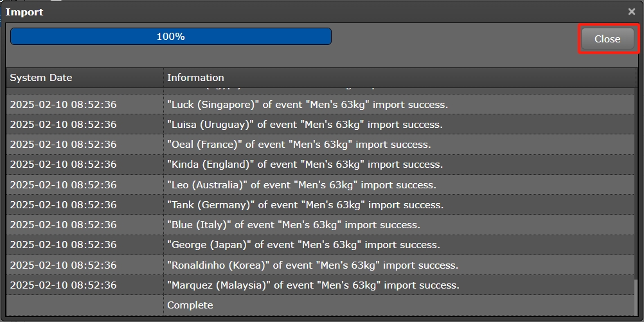Click the date cell in the Luck (Singapore) row
The image size is (644, 322).
[x=63, y=104]
